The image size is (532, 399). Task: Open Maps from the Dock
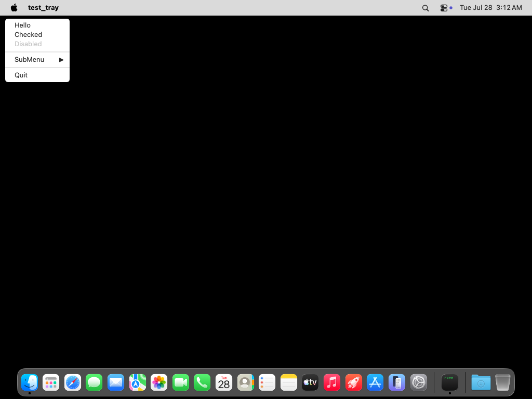pos(137,382)
